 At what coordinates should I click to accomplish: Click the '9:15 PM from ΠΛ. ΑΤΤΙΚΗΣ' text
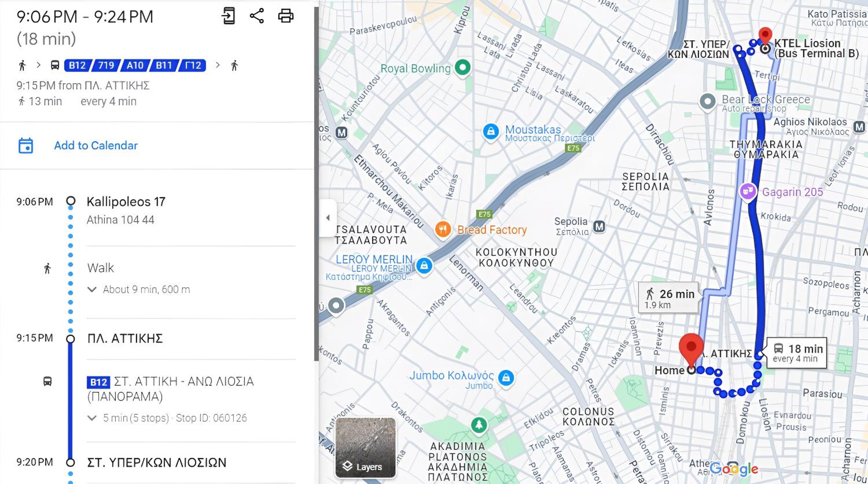83,86
